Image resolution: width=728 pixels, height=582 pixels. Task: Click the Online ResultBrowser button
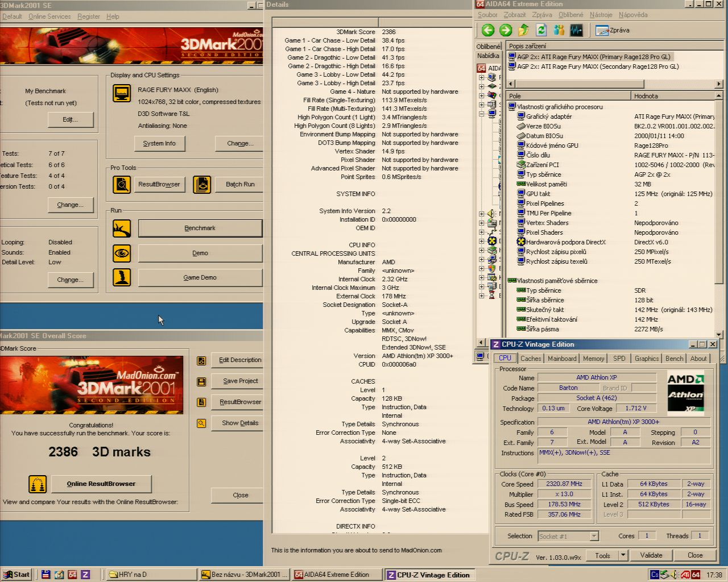click(101, 484)
